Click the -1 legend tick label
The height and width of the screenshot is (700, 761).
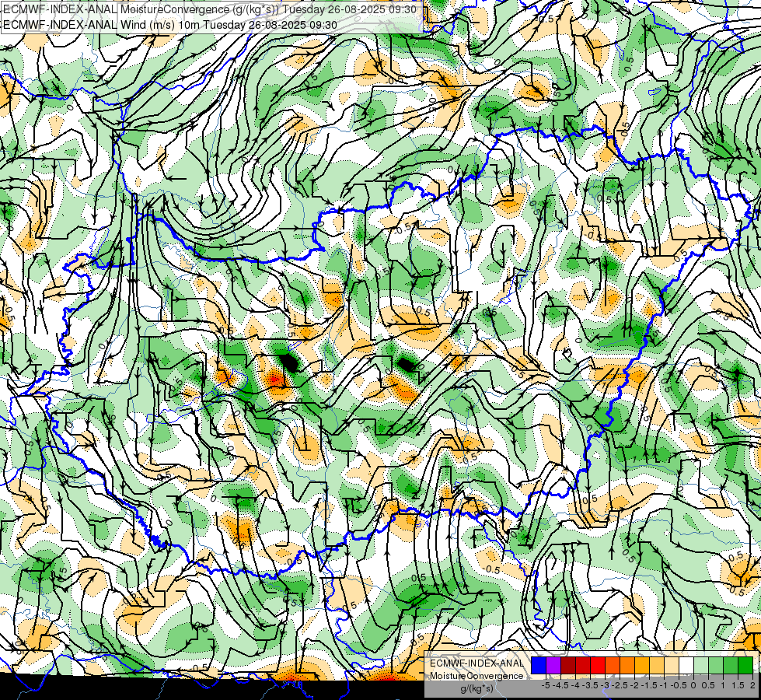[x=664, y=685]
